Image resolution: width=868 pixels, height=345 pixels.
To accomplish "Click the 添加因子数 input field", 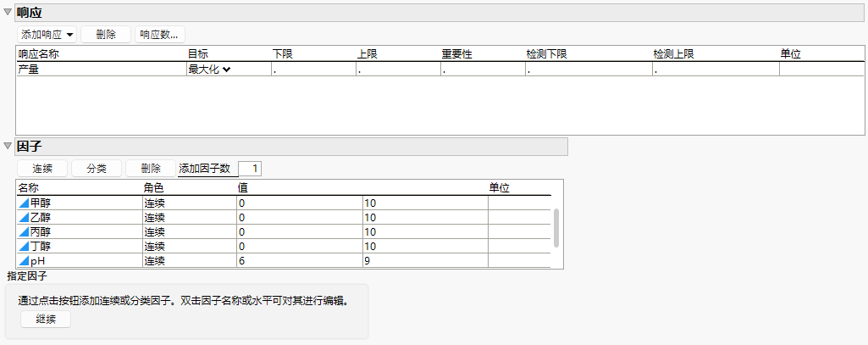I will click(250, 169).
